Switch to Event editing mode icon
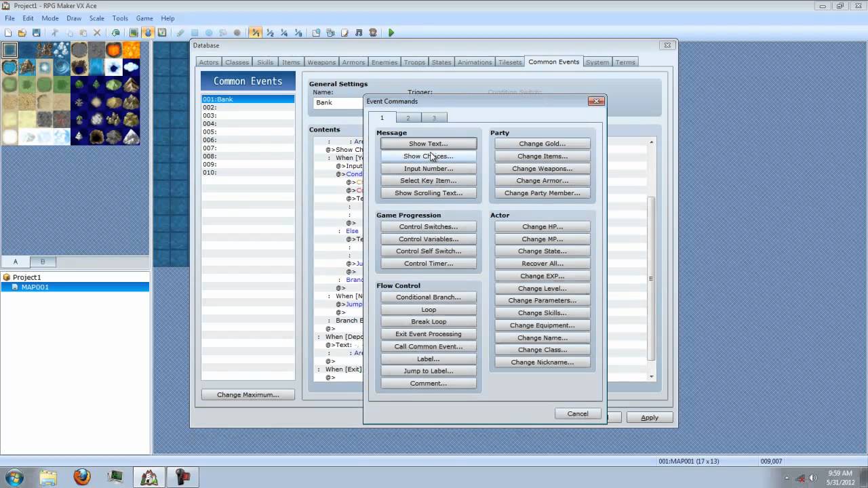Image resolution: width=868 pixels, height=488 pixels. pos(148,33)
